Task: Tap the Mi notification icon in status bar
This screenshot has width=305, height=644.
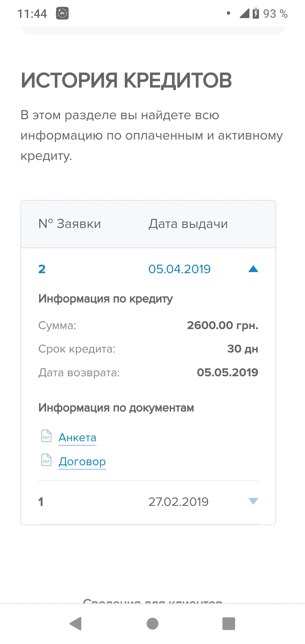Action: (62, 13)
